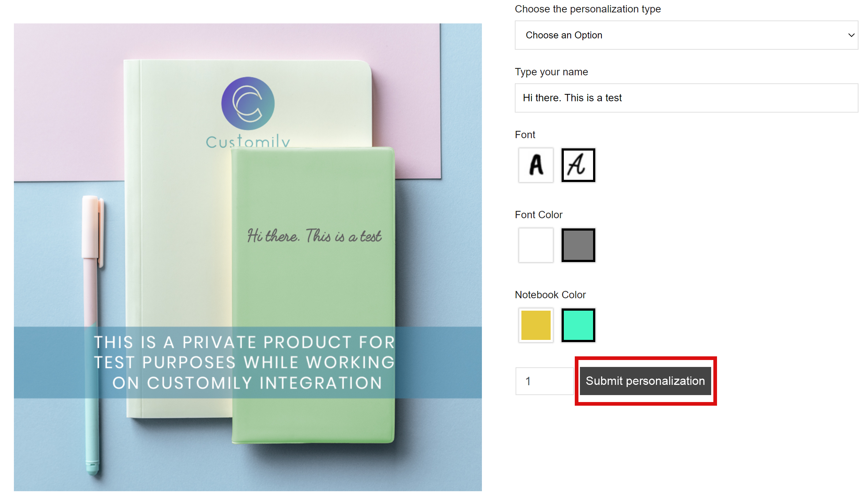864x504 pixels.
Task: Click the Customily circular logo on the notebook
Action: (x=248, y=103)
